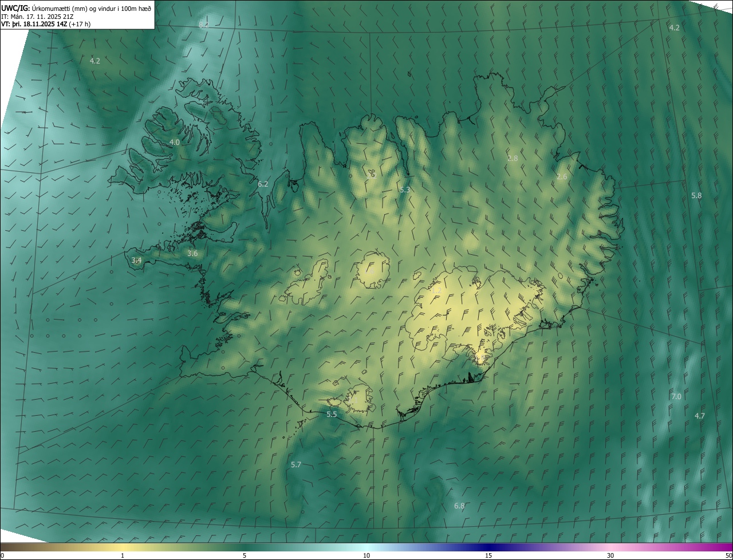The image size is (733, 560).
Task: Click the 2.6 value label in the northeast
Action: click(562, 176)
